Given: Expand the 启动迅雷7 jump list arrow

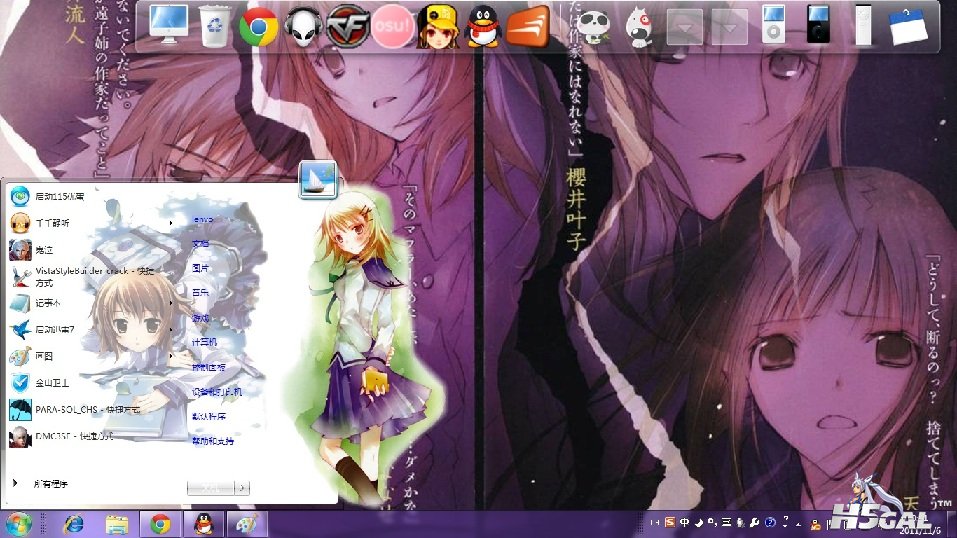Looking at the screenshot, I should point(171,329).
